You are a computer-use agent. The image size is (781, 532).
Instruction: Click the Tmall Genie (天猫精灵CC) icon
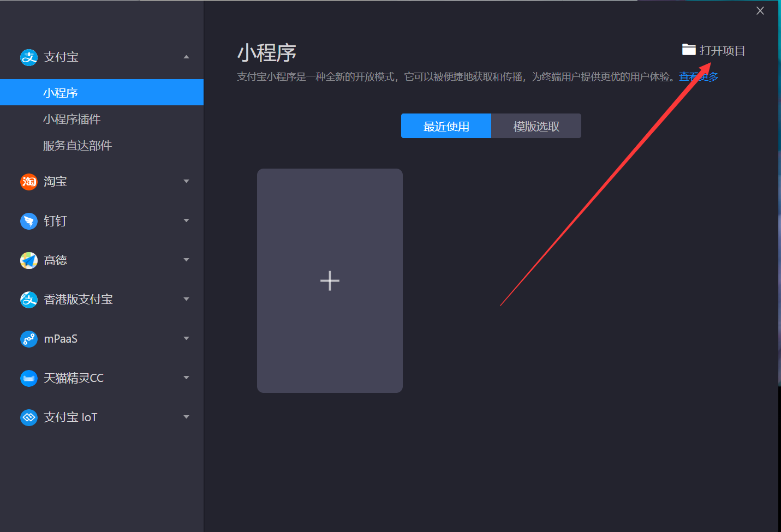coord(29,378)
